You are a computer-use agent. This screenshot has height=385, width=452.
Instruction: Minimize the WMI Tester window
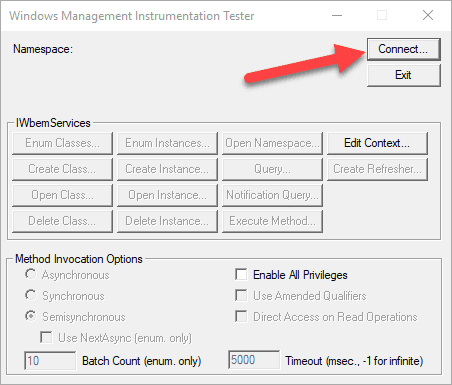click(x=337, y=15)
